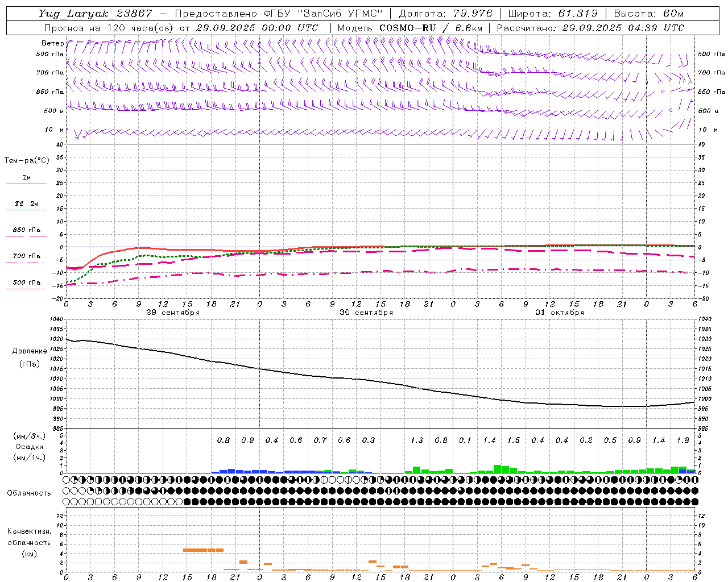Click the 1.3 precipitation value

(x=417, y=440)
